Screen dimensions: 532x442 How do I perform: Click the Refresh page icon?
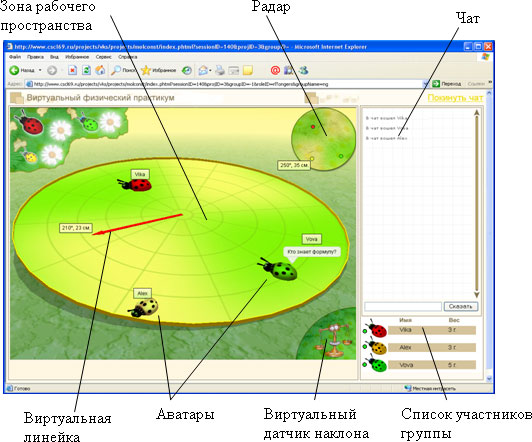pos(86,70)
